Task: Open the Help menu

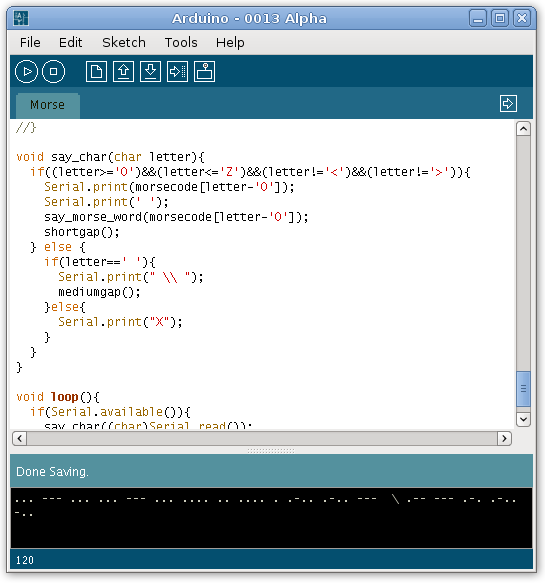Action: pyautogui.click(x=230, y=43)
